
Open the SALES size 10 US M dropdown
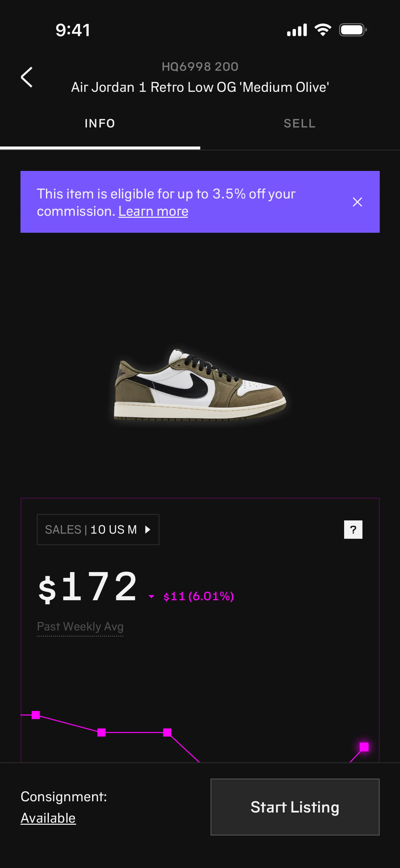click(x=98, y=530)
